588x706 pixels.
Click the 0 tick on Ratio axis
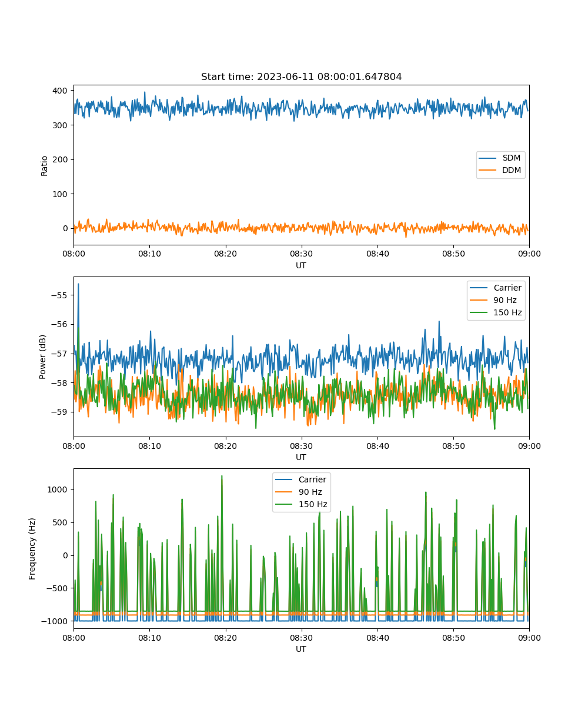coord(66,228)
